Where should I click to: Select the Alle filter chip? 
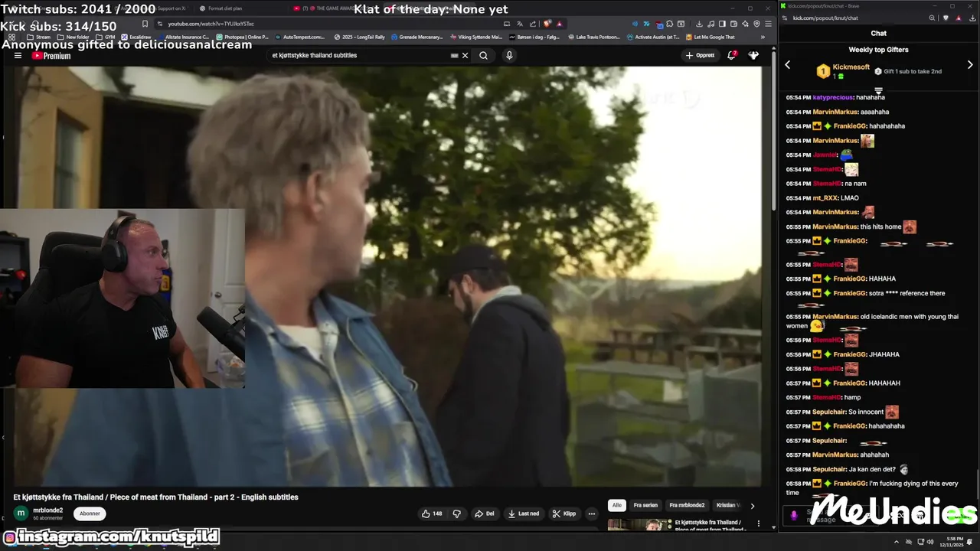click(x=616, y=505)
